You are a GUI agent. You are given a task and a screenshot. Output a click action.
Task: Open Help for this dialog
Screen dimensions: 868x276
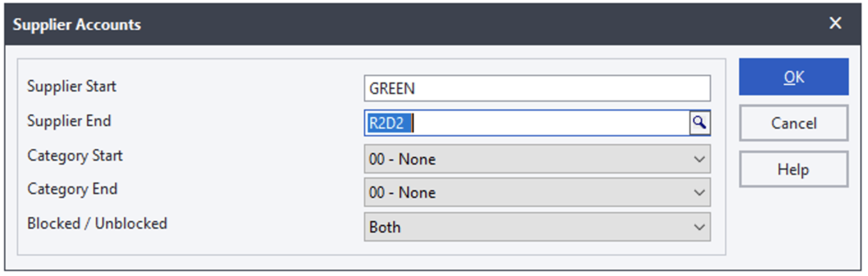coord(793,169)
